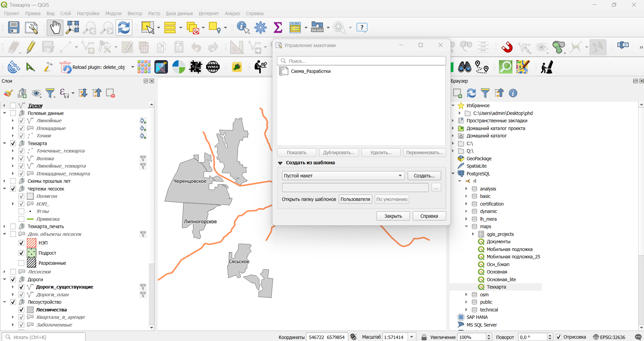
Task: Click the Дублировать button
Action: 339,153
